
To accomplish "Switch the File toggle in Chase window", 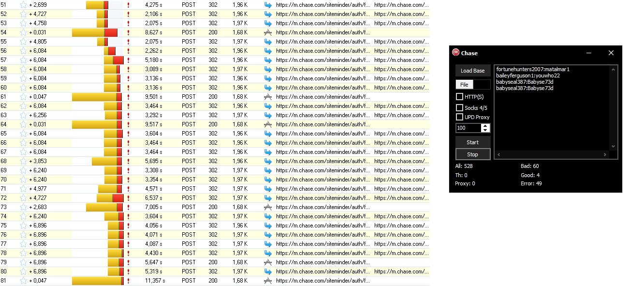I will (x=473, y=84).
